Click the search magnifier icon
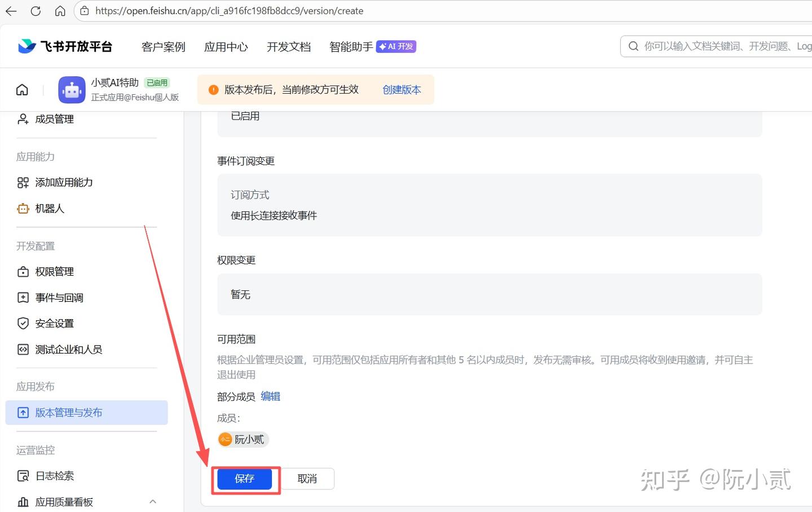812x512 pixels. [x=633, y=46]
